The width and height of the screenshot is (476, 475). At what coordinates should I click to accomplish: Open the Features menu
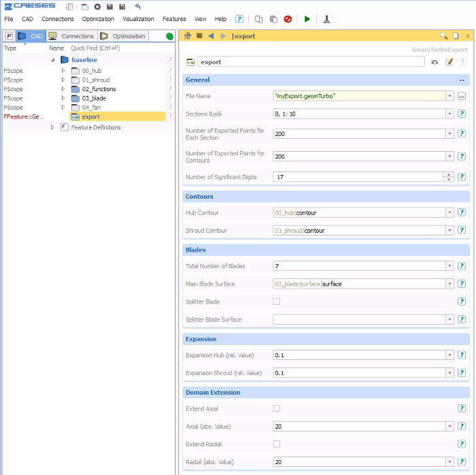(x=174, y=19)
